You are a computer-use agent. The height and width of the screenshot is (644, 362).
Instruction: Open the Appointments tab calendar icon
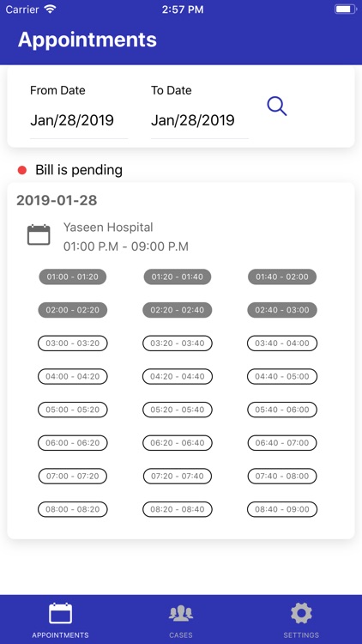pos(60,613)
